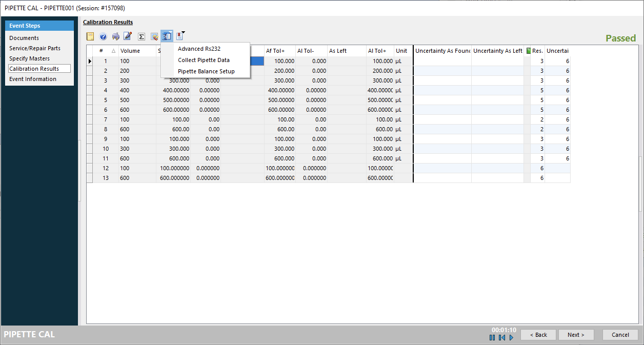Screen dimensions: 644x345
Task: Click the Next > button
Action: [575, 335]
